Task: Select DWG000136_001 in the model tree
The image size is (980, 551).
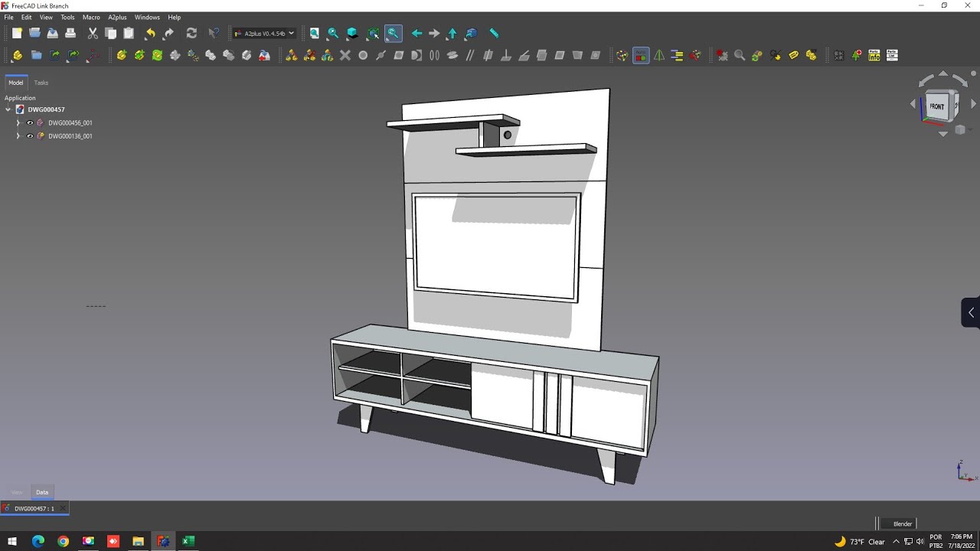Action: [70, 136]
